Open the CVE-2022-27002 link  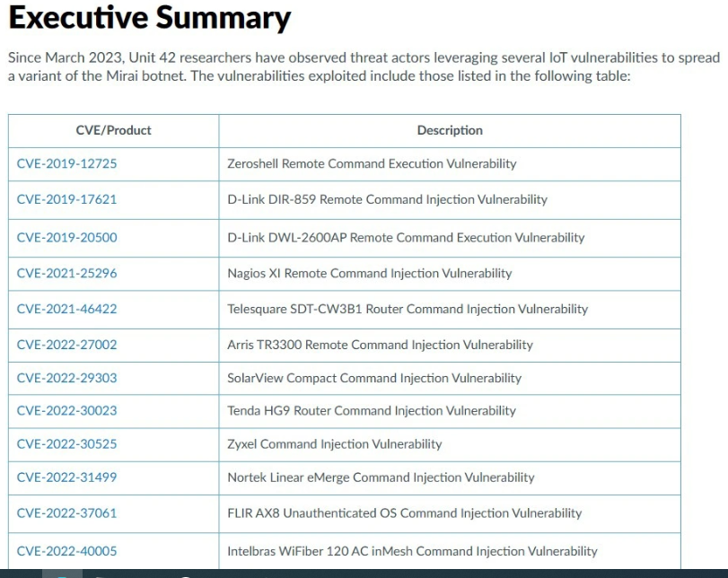[66, 345]
